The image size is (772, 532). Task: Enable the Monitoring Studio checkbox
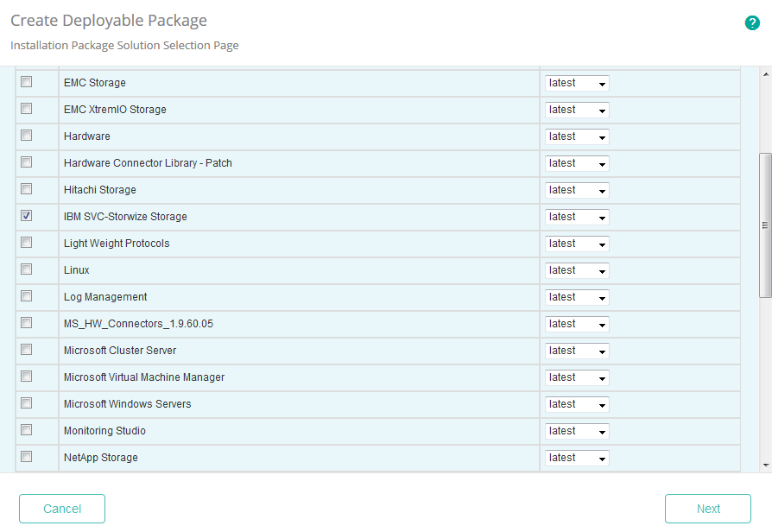tap(26, 430)
